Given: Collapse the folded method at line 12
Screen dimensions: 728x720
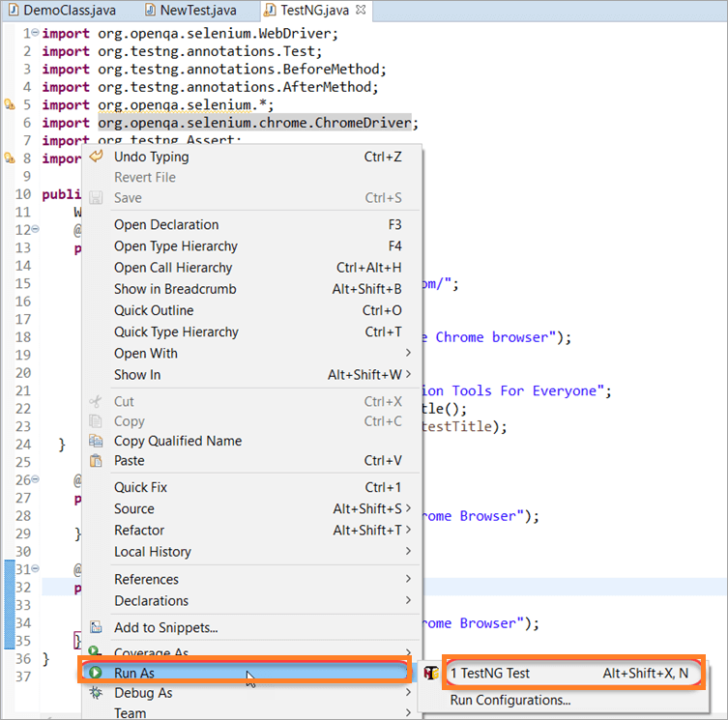Looking at the screenshot, I should 35,230.
